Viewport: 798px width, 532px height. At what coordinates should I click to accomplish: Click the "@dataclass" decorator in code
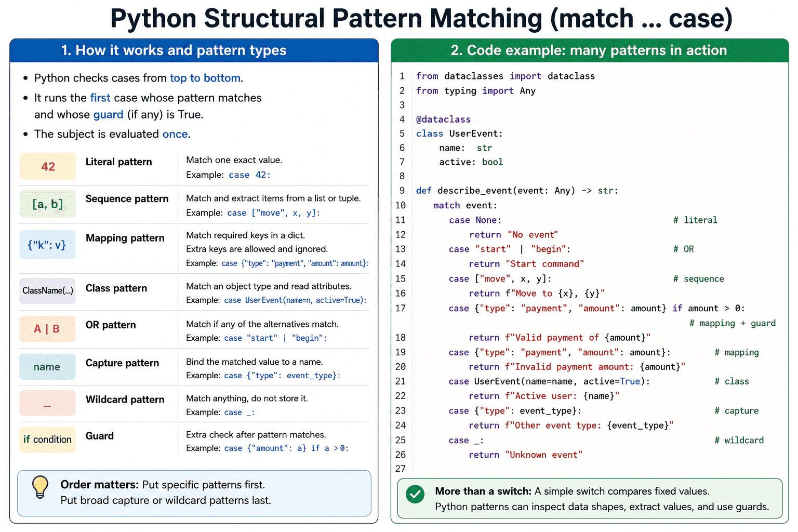(443, 119)
